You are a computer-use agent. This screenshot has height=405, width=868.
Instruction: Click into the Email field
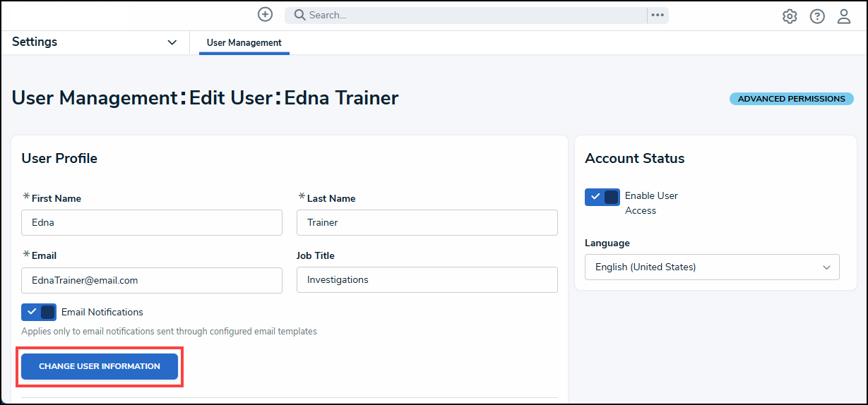[152, 280]
